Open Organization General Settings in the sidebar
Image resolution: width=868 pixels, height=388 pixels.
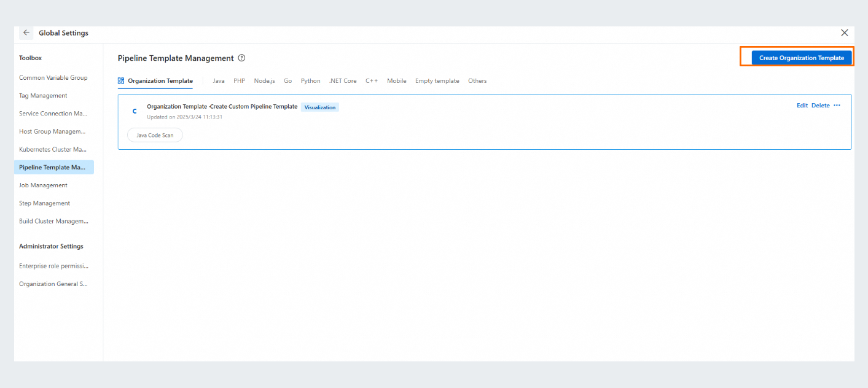[x=54, y=284]
